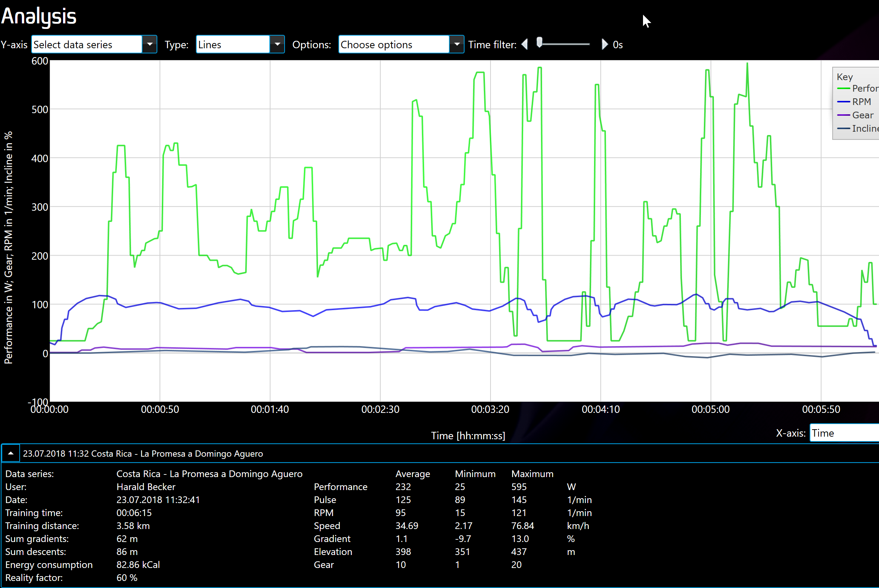Click the '600' Y-axis label

coord(40,61)
